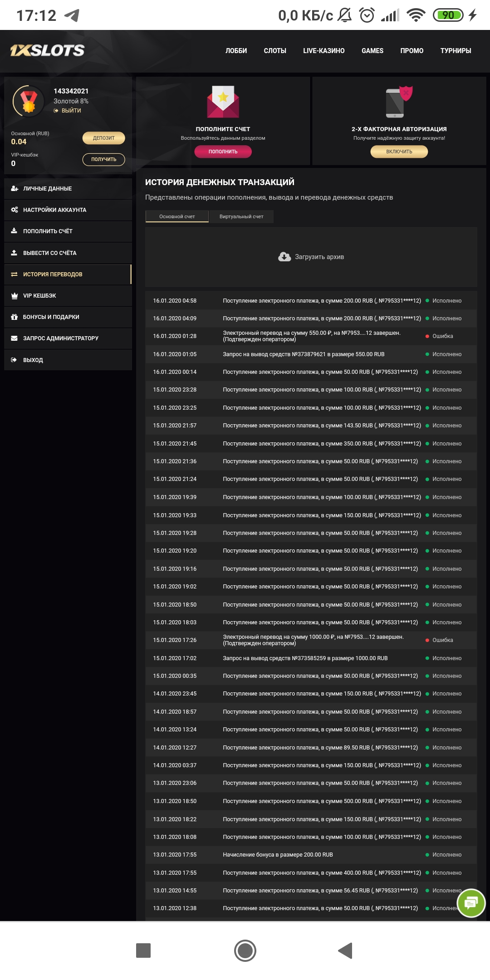Click the ПОЛУЧИТЬ VIP cashback button
This screenshot has width=490, height=980.
[104, 160]
